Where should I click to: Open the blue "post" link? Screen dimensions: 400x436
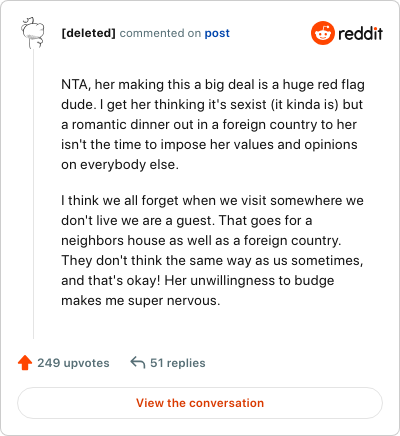[x=217, y=33]
